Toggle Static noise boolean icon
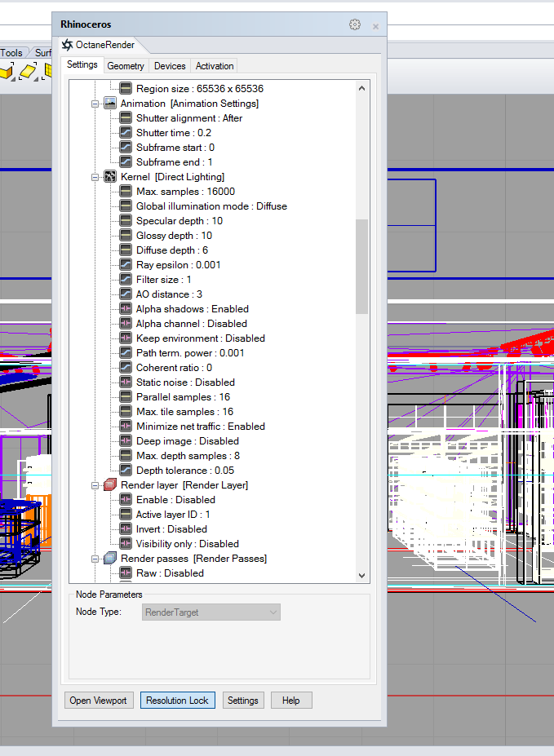This screenshot has width=554, height=756. point(126,382)
